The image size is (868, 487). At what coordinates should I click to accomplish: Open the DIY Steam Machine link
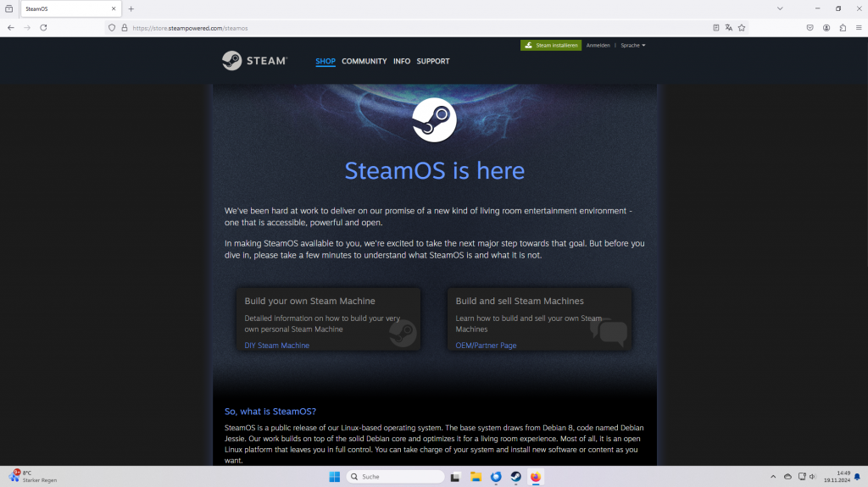tap(277, 346)
